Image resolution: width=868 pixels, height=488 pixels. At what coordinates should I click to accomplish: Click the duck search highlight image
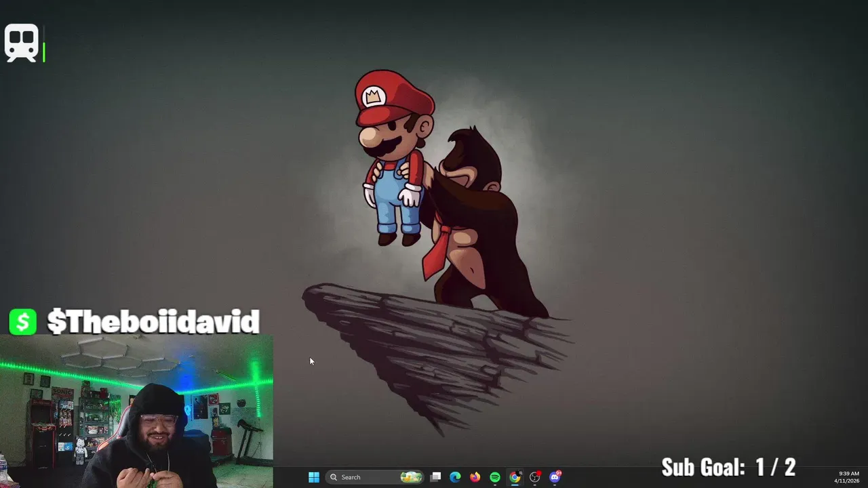(411, 477)
